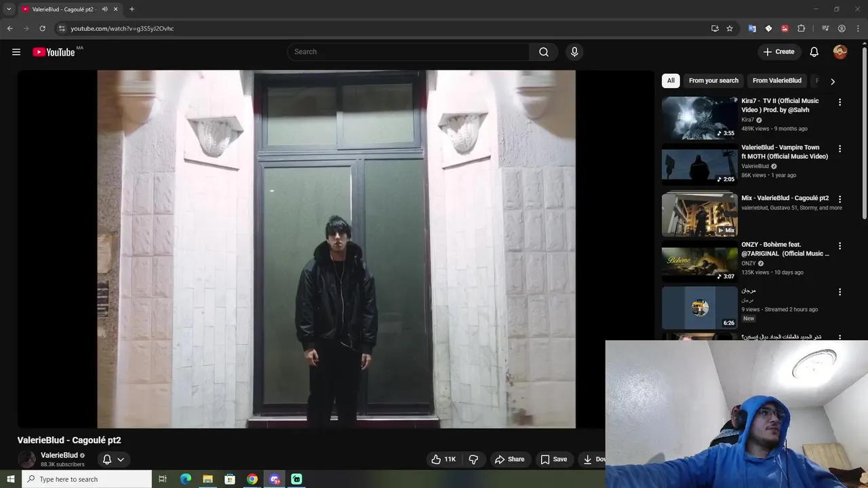This screenshot has width=868, height=488.
Task: Open ValerieBlud channel under Vampire Town
Action: pos(755,166)
